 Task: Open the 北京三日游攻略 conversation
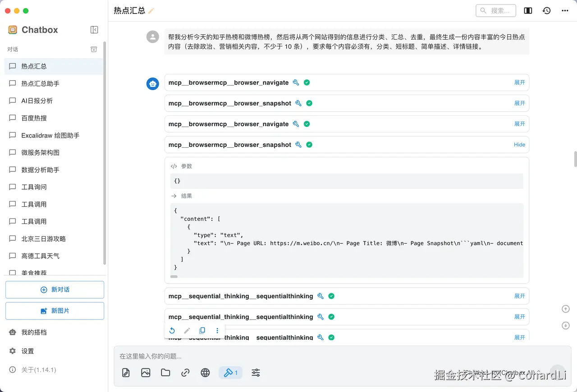click(54, 239)
